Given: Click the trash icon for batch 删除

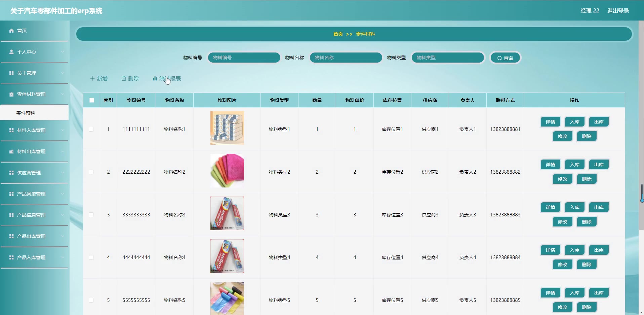Looking at the screenshot, I should [x=124, y=78].
